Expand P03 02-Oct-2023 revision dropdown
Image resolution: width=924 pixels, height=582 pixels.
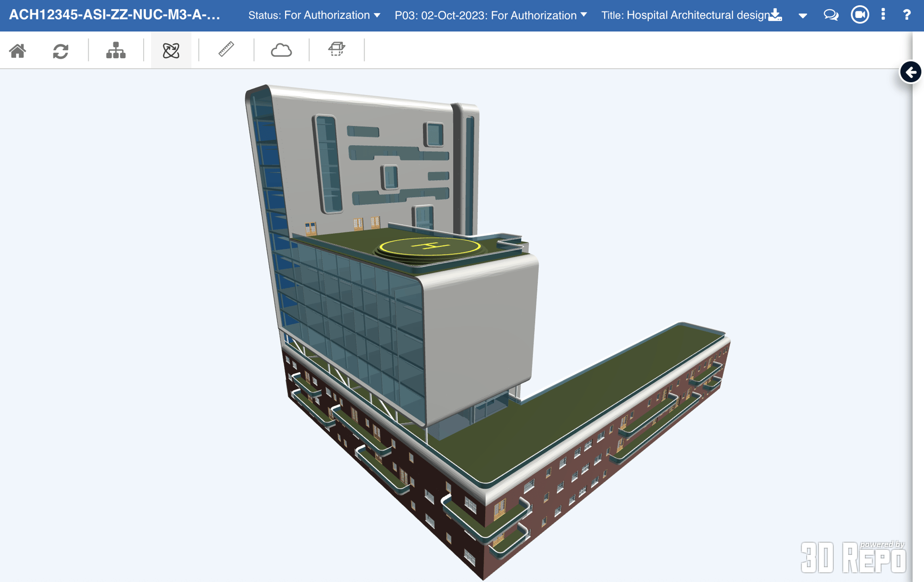[491, 15]
